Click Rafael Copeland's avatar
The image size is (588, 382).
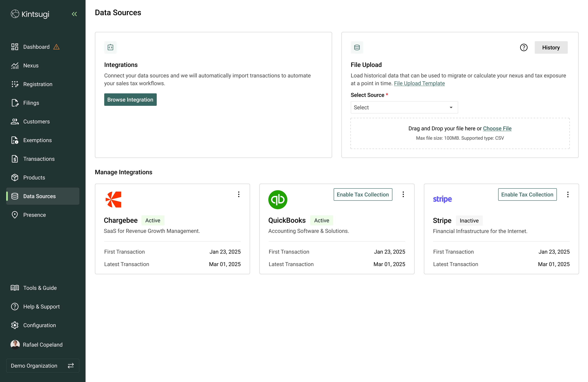coord(15,344)
